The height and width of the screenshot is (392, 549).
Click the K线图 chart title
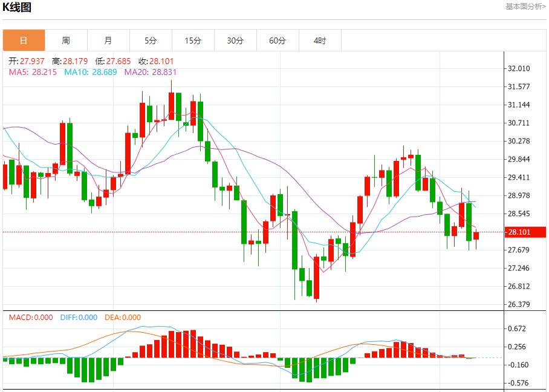pos(17,7)
